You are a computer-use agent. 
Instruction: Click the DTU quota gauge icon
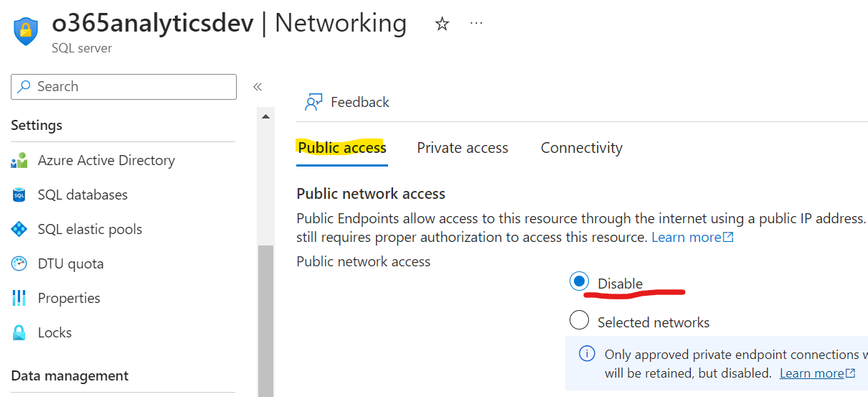coord(19,264)
